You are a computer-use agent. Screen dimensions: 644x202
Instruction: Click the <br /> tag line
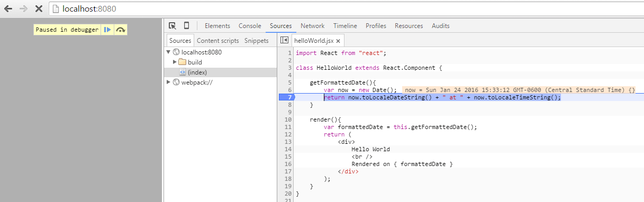point(362,157)
